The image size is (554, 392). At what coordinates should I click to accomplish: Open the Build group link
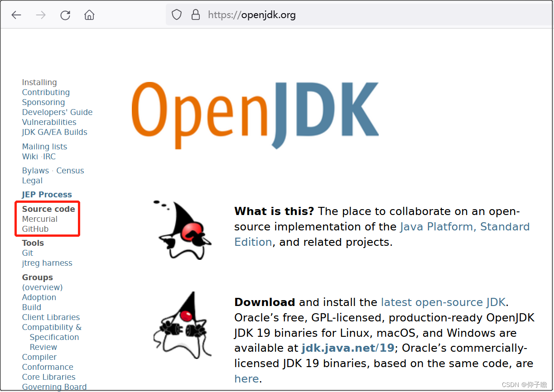[x=32, y=307]
